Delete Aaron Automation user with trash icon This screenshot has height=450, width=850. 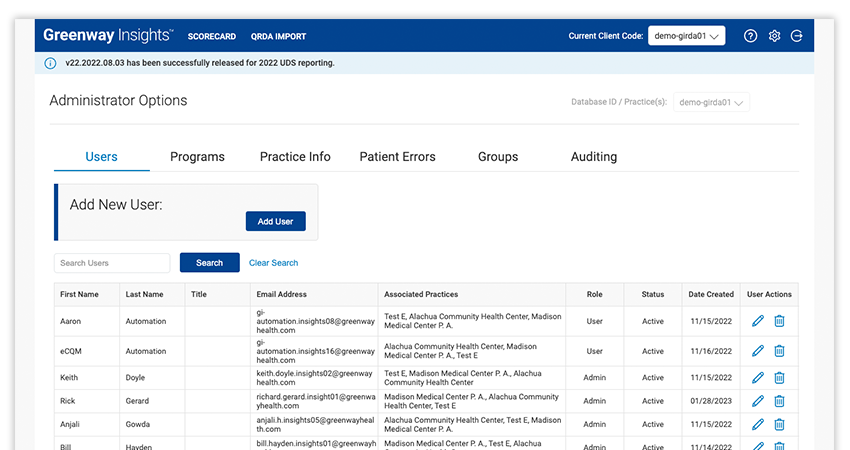pos(779,321)
